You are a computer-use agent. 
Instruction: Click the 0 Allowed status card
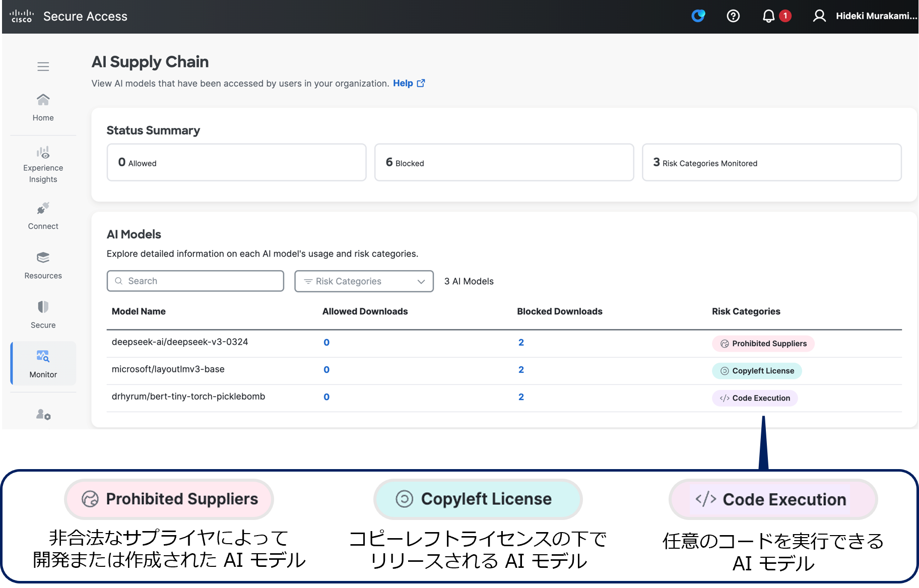[236, 163]
